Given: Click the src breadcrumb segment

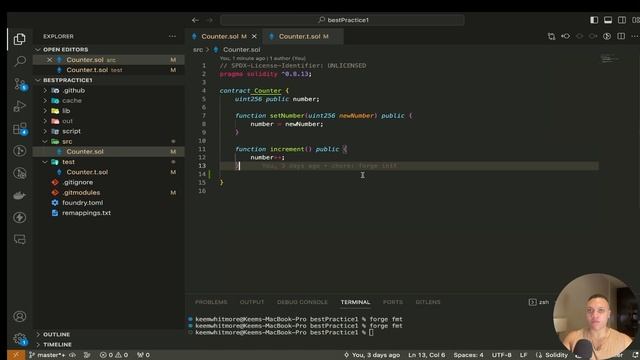Looking at the screenshot, I should click(x=198, y=50).
